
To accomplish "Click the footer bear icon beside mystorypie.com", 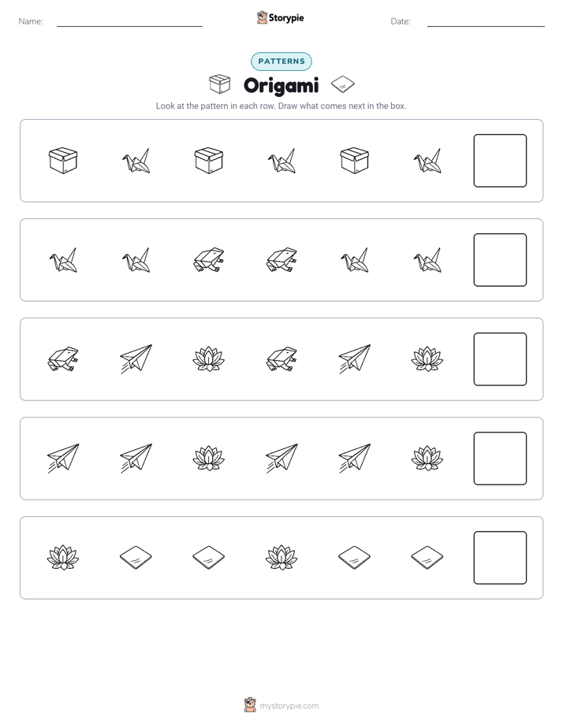I will tap(250, 705).
